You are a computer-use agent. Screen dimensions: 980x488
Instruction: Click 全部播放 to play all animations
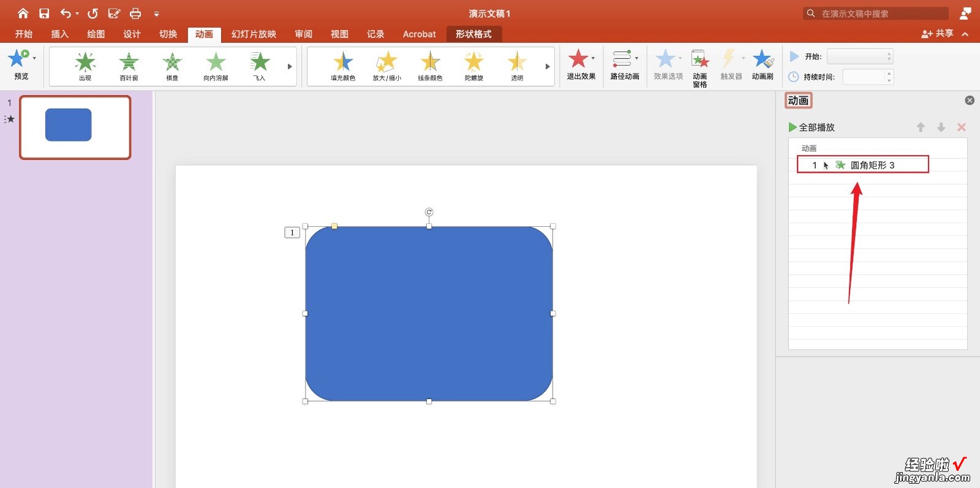(x=812, y=127)
